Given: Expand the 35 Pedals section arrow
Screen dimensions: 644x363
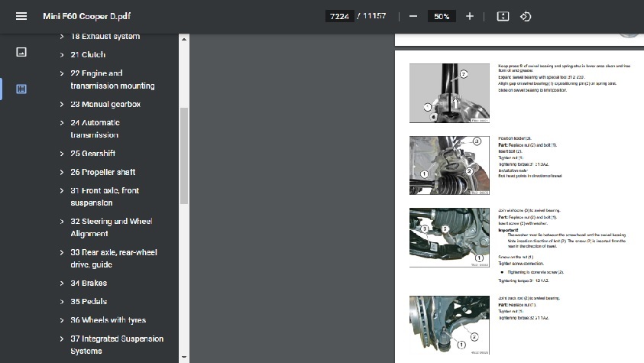Looking at the screenshot, I should click(x=62, y=302).
